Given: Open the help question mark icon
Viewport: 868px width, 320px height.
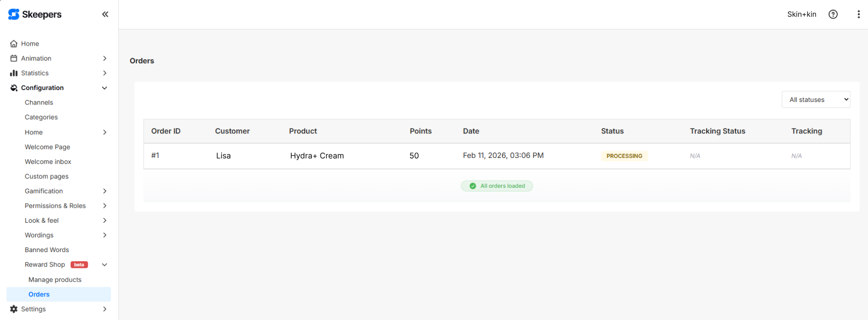Looking at the screenshot, I should pyautogui.click(x=833, y=14).
